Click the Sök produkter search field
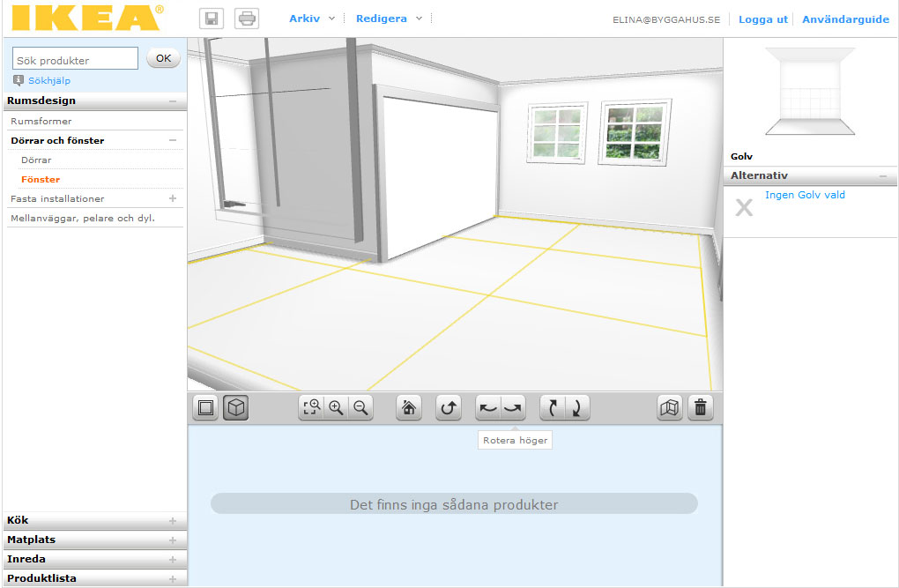 pyautogui.click(x=75, y=60)
